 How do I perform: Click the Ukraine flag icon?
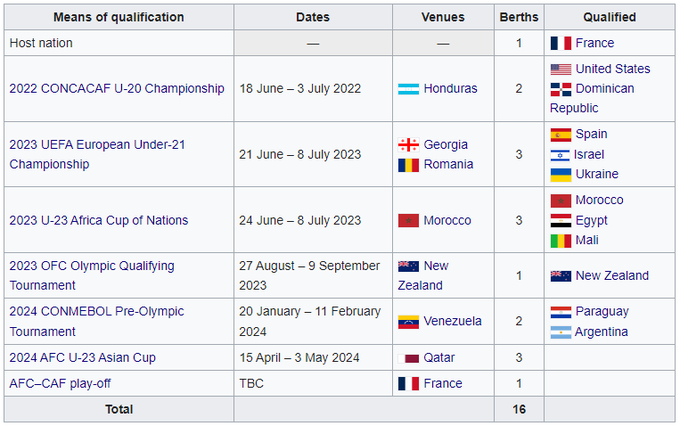pyautogui.click(x=559, y=174)
